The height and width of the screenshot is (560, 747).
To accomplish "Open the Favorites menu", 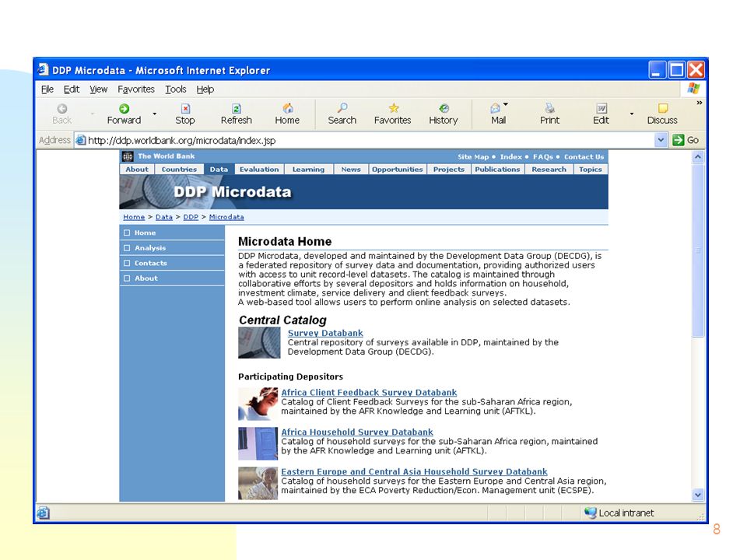I will [136, 89].
